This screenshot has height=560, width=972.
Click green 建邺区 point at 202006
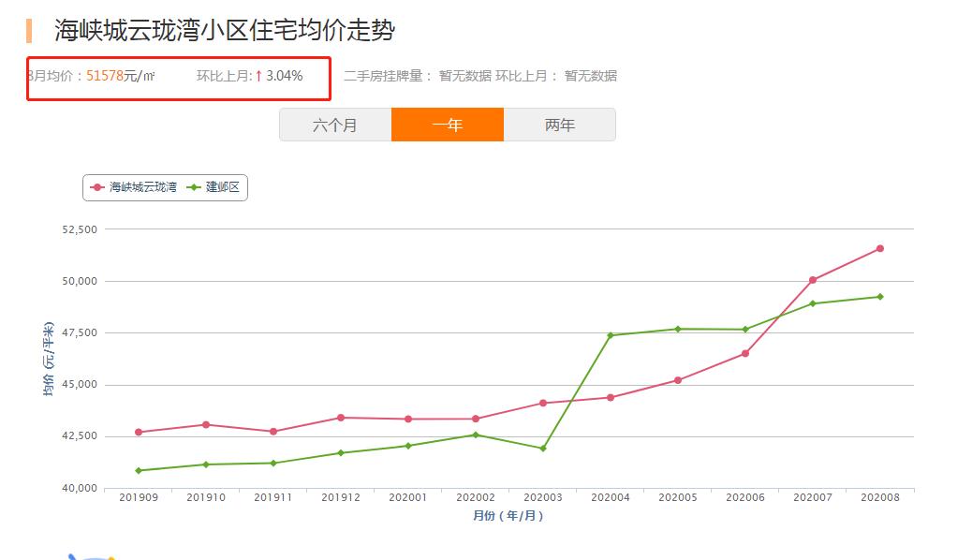(x=745, y=330)
